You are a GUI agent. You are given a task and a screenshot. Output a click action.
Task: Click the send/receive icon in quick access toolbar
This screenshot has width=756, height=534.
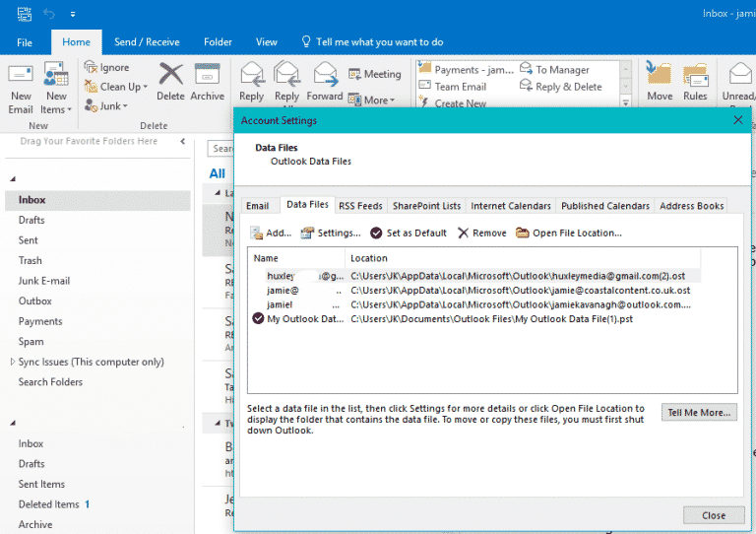25,14
